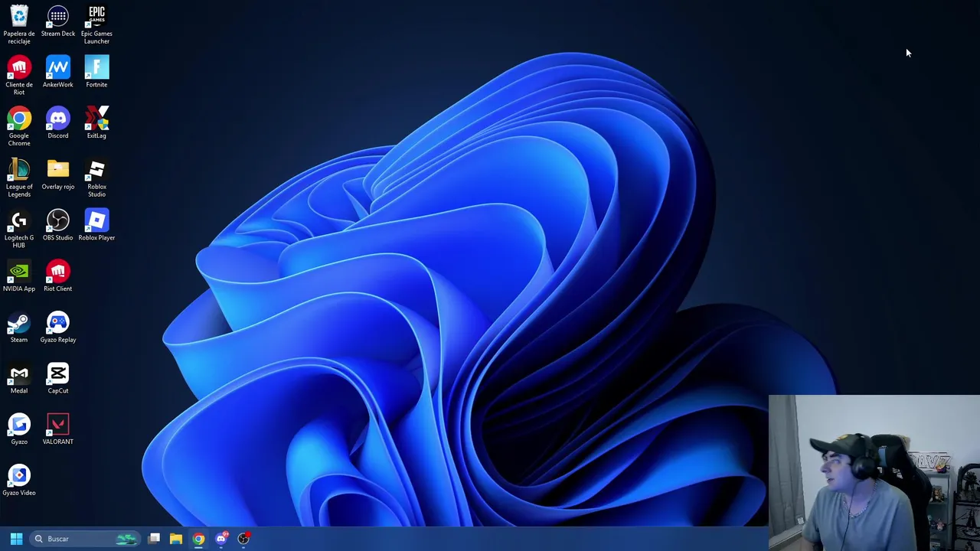Select the Gyazo desktop shortcut

[x=19, y=429]
